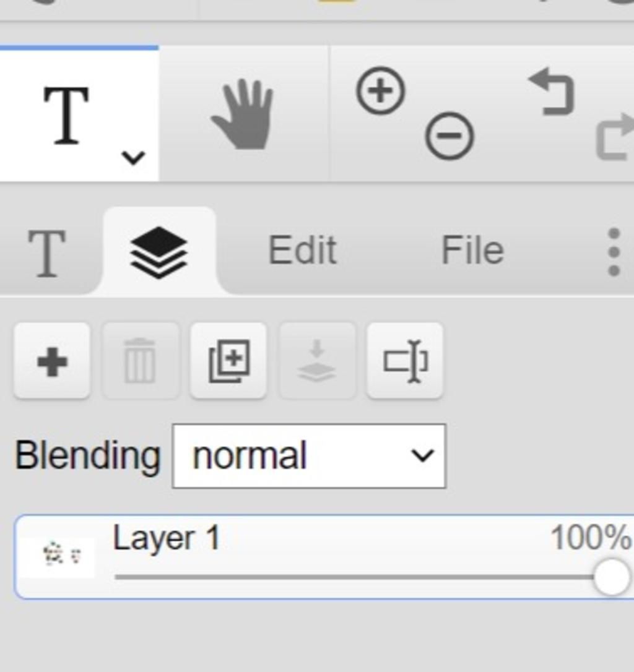Image resolution: width=634 pixels, height=672 pixels.
Task: Add a new layer
Action: [x=52, y=361]
